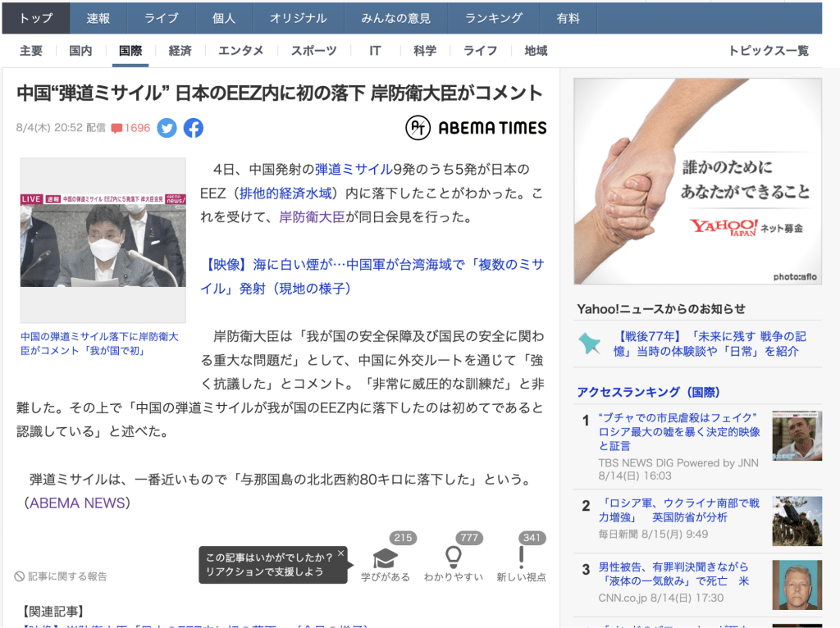Play the press conference video thumbnail

[103, 239]
